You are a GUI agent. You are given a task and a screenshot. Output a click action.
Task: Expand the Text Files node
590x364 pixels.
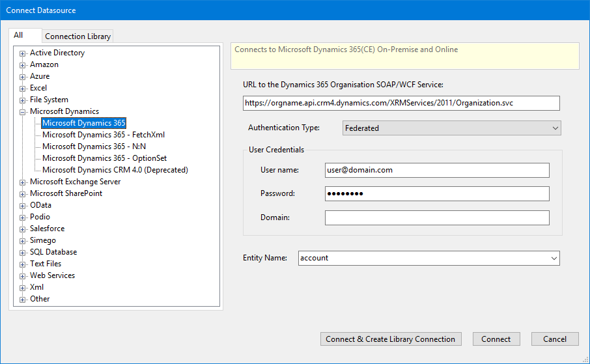click(23, 264)
